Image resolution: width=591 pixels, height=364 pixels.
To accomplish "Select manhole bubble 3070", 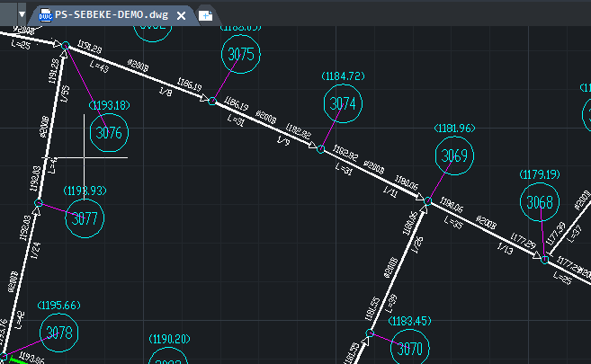I will [410, 348].
